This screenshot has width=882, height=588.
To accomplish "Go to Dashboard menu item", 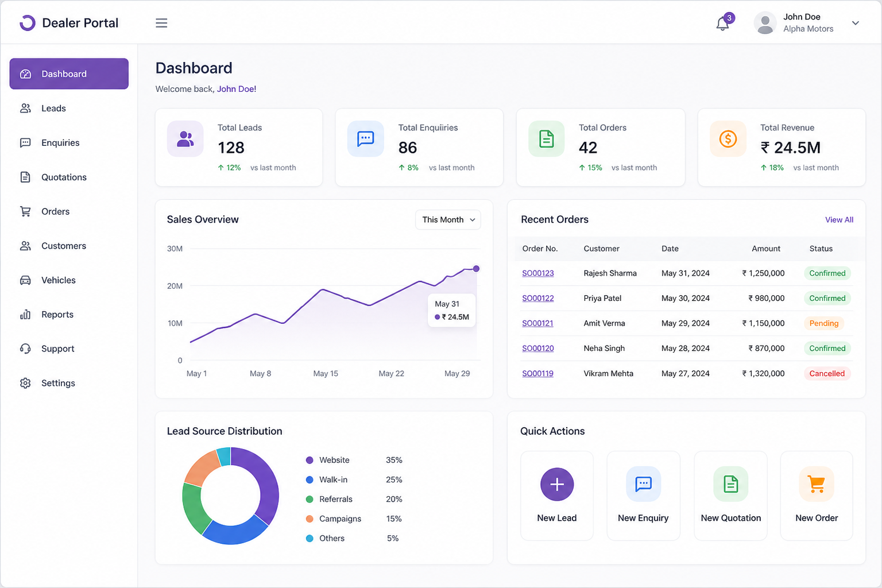I will 69,73.
